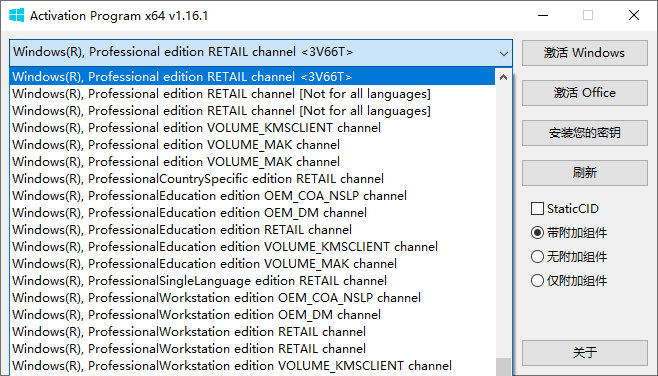
Task: Pick ProfessionalWorkstation edition OEM_DM channel
Action: (252, 314)
